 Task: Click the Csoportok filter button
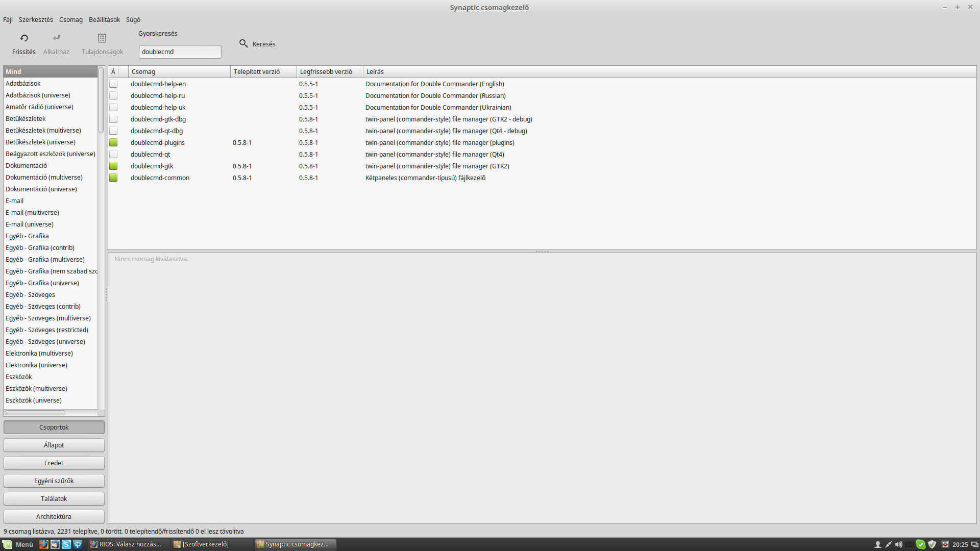54,428
